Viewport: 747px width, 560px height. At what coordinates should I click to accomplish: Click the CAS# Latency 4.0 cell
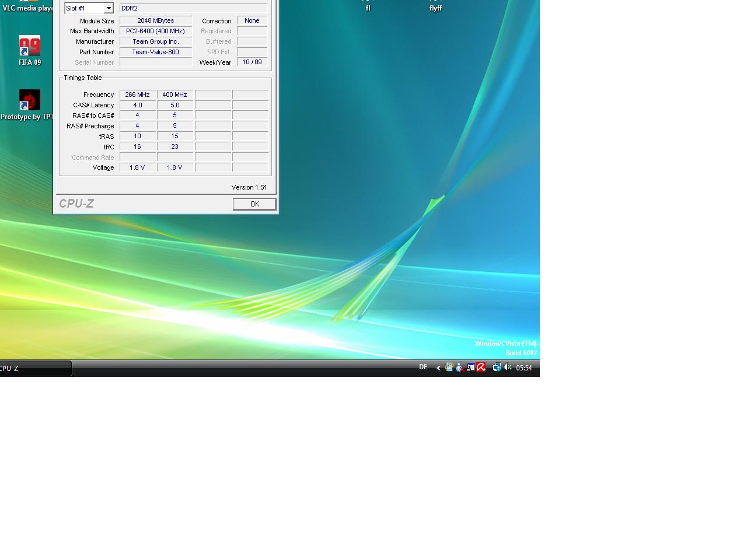pyautogui.click(x=137, y=105)
